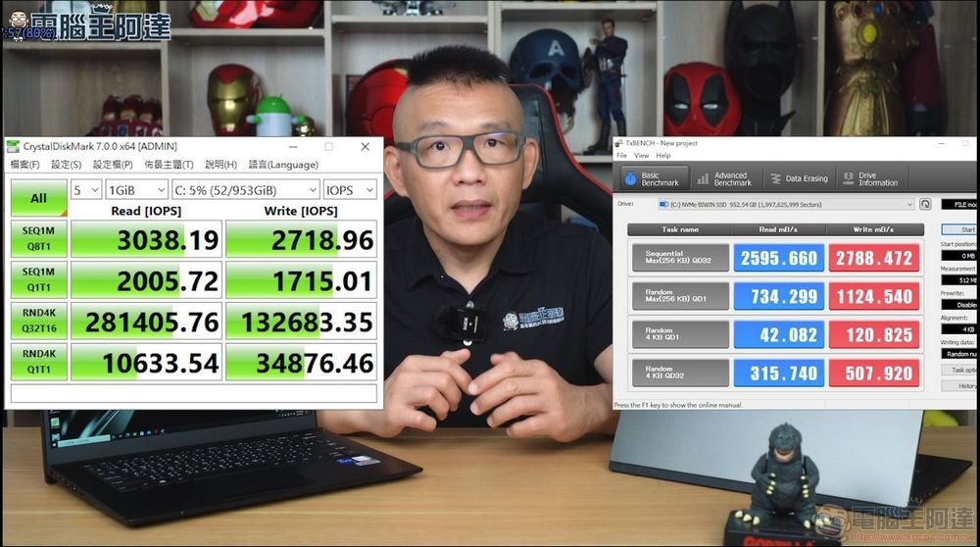Image resolution: width=980 pixels, height=547 pixels.
Task: Click the Sequential Max(256 KB) QD32 task button
Action: (679, 258)
